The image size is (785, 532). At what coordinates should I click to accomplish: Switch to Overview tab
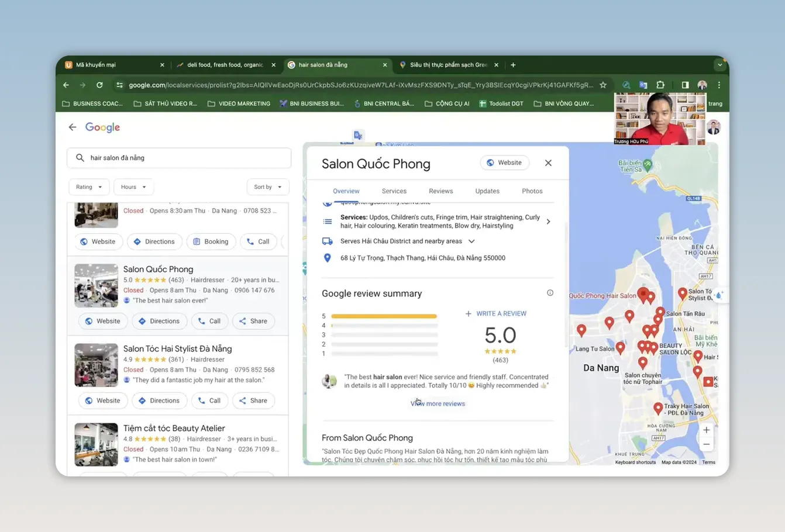pos(346,191)
